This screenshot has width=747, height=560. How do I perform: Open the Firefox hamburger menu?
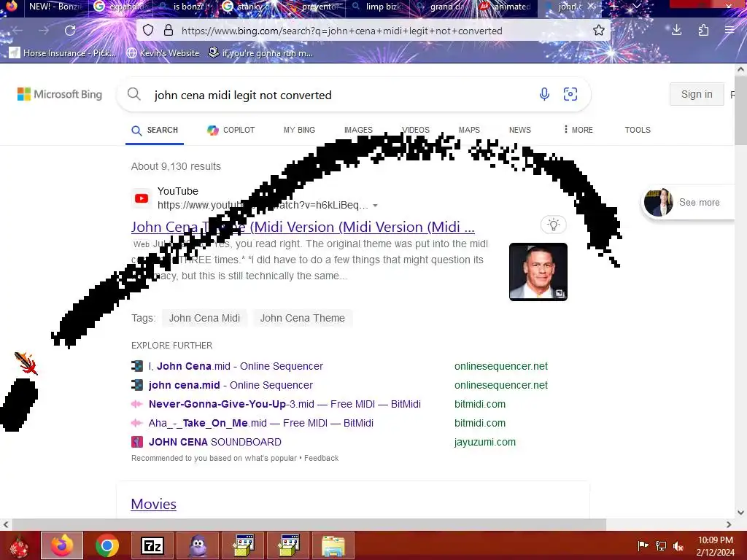[729, 31]
